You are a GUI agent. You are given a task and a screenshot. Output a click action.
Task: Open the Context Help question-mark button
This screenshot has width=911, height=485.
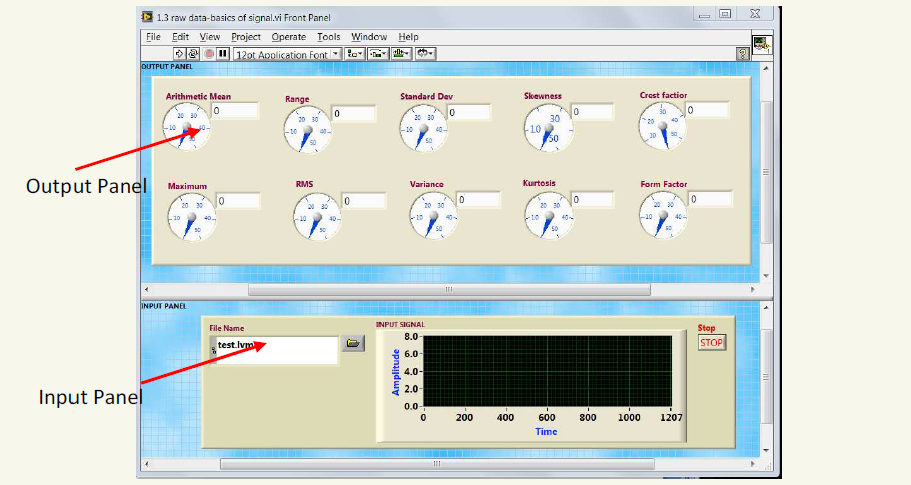click(743, 54)
